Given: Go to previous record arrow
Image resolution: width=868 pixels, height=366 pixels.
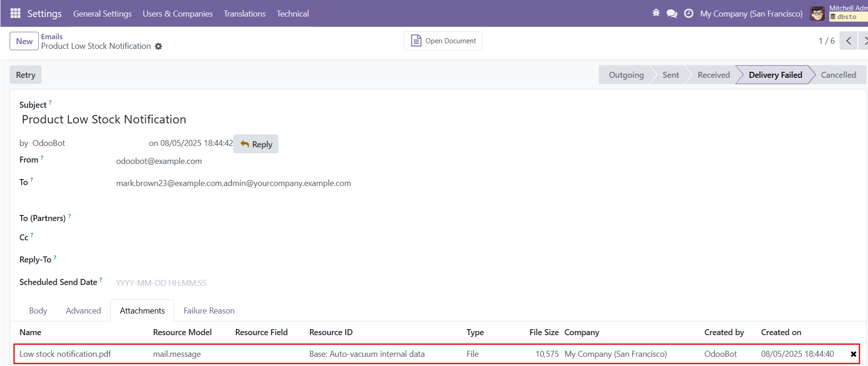Looking at the screenshot, I should coord(848,41).
